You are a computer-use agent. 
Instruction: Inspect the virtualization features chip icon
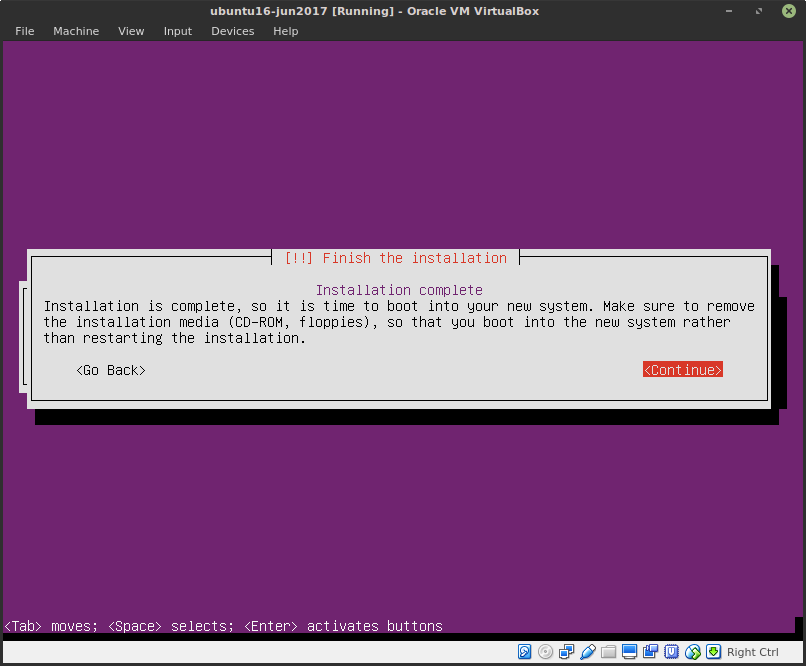670,652
